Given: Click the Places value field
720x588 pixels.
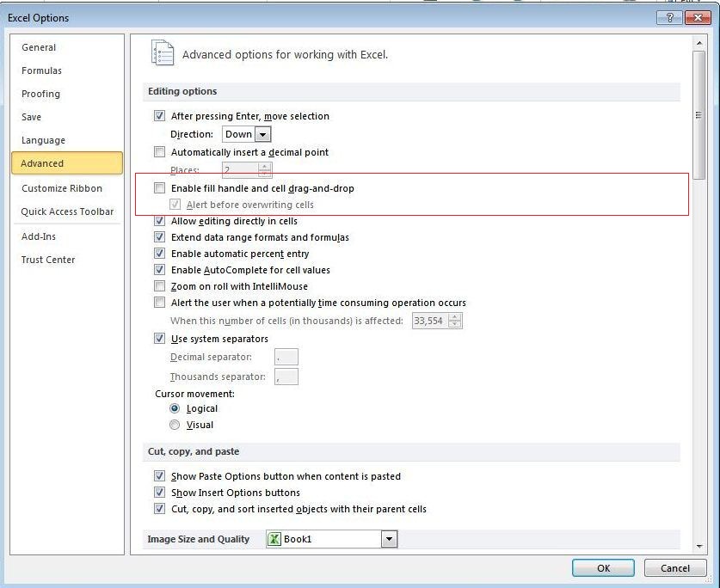Looking at the screenshot, I should [x=240, y=170].
